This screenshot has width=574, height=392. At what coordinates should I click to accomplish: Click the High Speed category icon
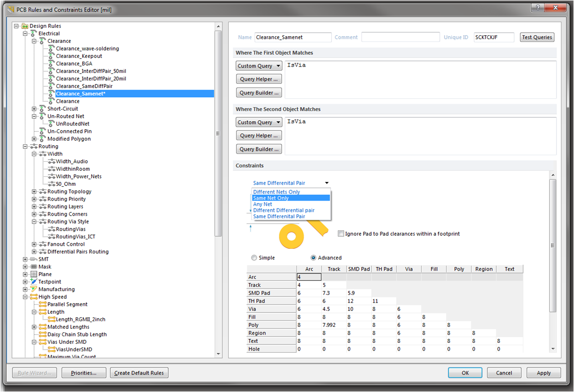pos(34,297)
